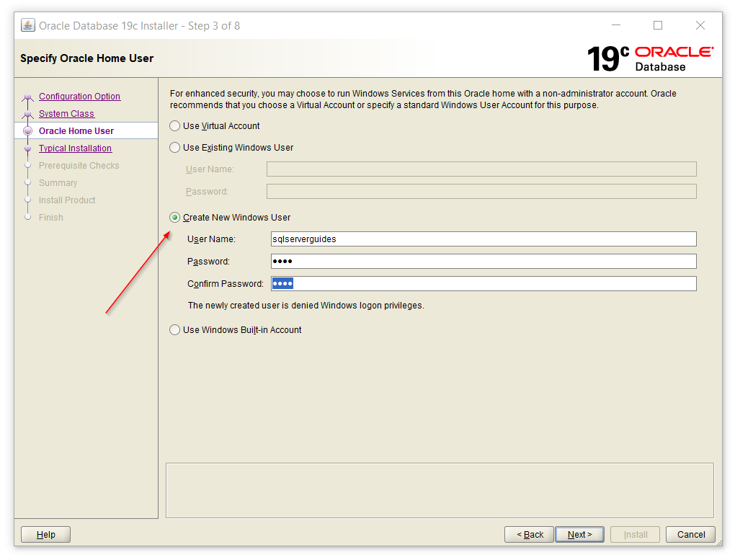
Task: Go to the System Class step
Action: click(66, 114)
